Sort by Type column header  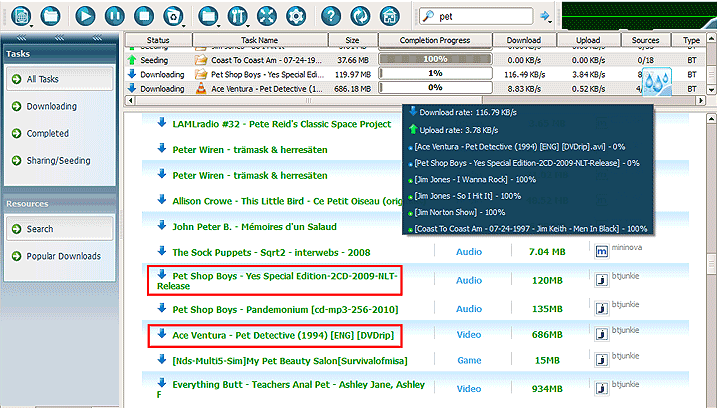691,40
